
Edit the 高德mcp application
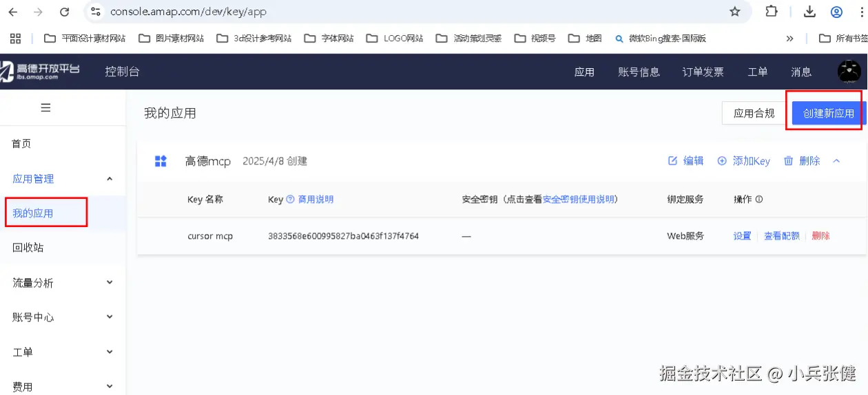tap(685, 161)
